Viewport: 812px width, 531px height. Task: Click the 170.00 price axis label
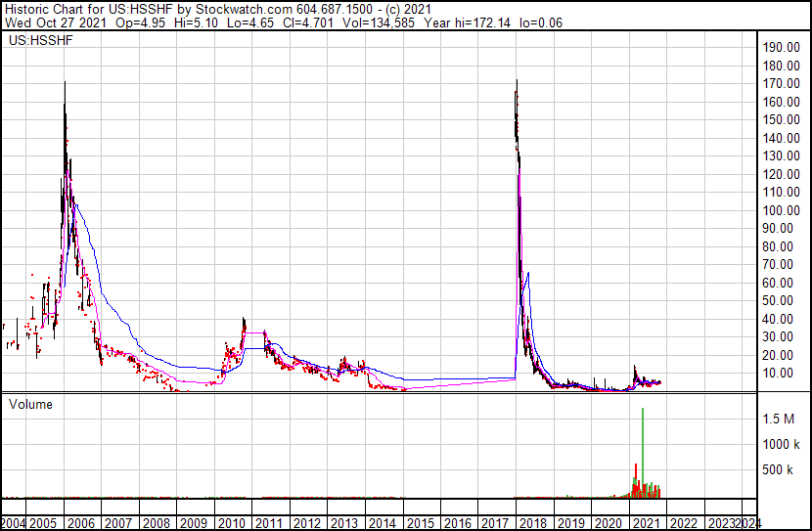781,83
